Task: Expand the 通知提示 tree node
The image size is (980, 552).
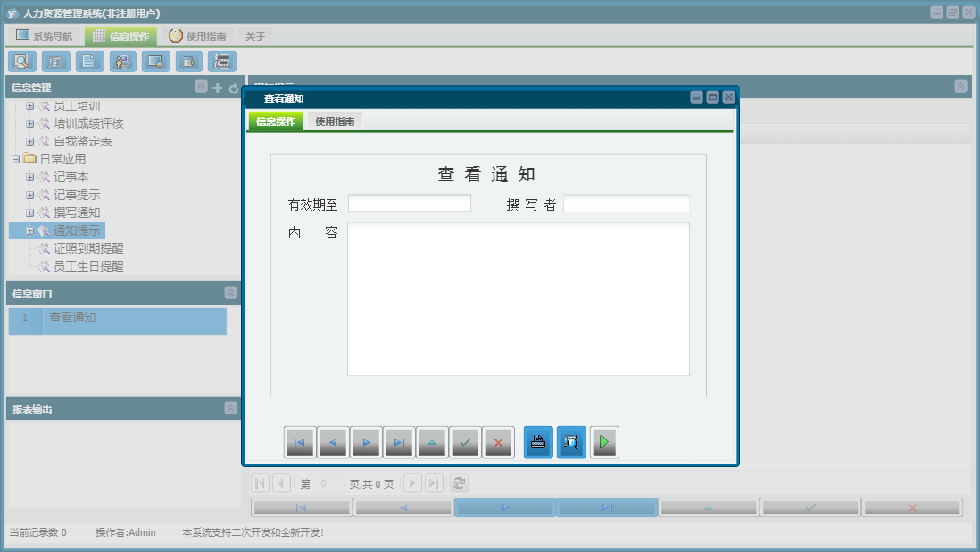Action: pyautogui.click(x=29, y=231)
